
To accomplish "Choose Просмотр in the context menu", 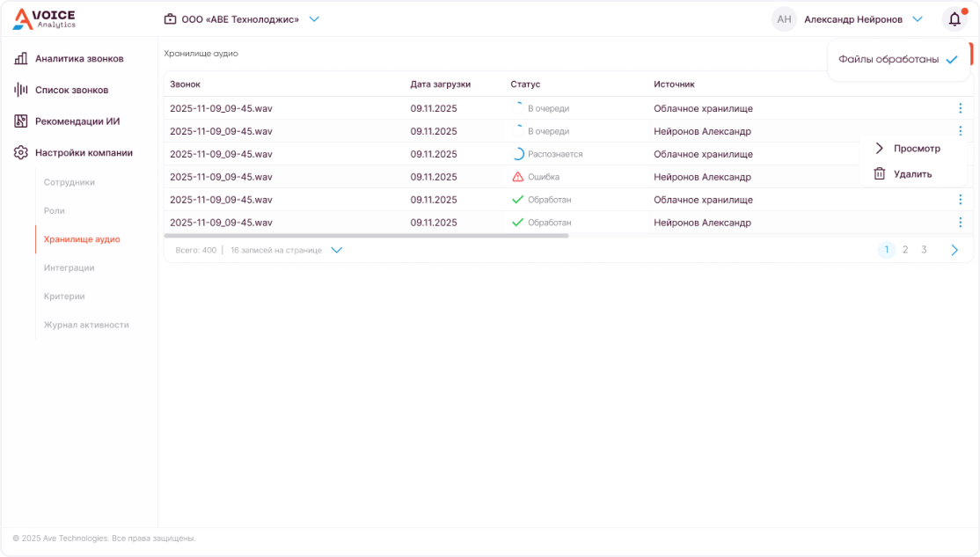I will coord(916,149).
